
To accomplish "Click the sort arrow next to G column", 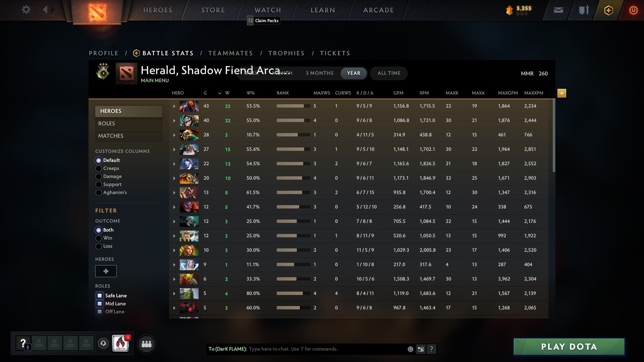I will coord(219,93).
